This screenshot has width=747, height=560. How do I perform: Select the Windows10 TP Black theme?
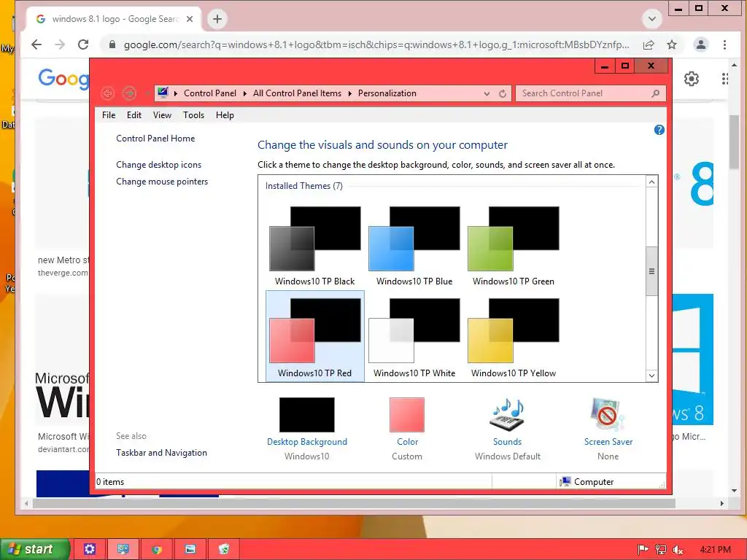click(x=315, y=246)
